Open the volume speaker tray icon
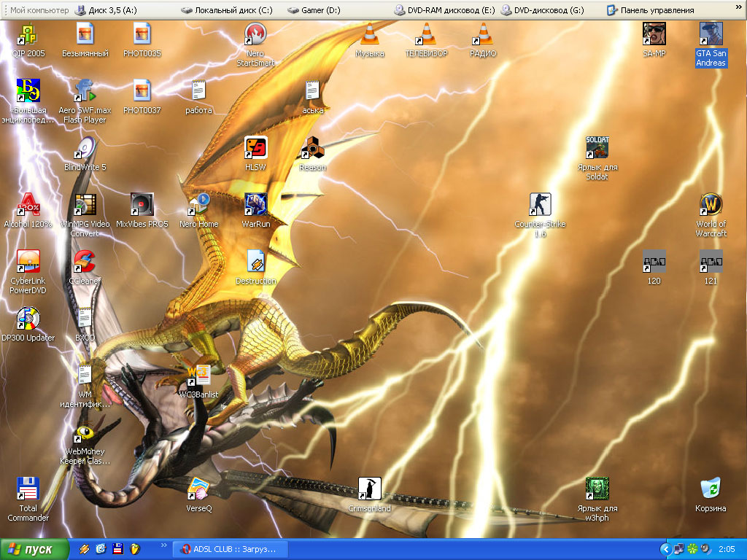The height and width of the screenshot is (560, 747). (705, 550)
